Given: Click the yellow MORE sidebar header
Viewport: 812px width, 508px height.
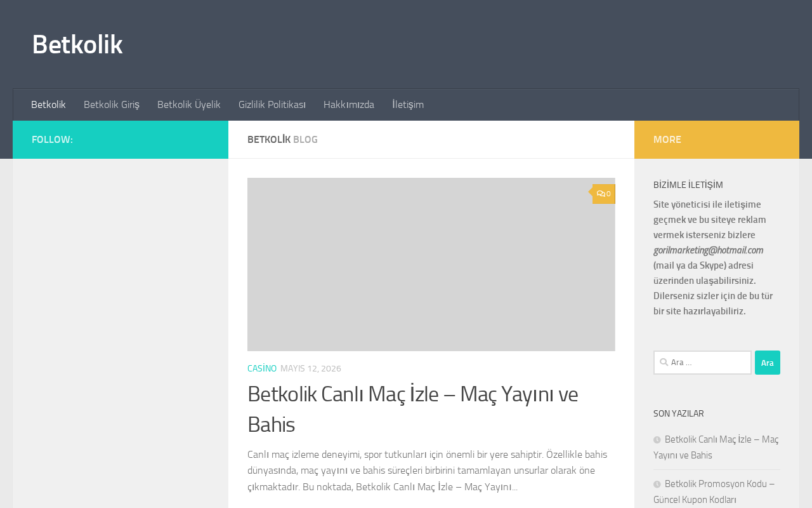Looking at the screenshot, I should click(x=717, y=140).
